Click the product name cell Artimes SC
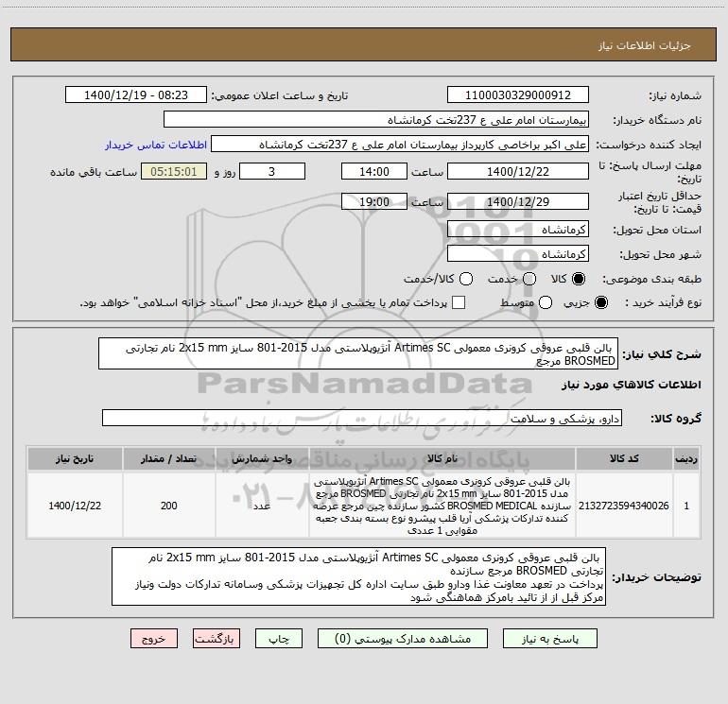This screenshot has height=704, width=728. [x=442, y=506]
